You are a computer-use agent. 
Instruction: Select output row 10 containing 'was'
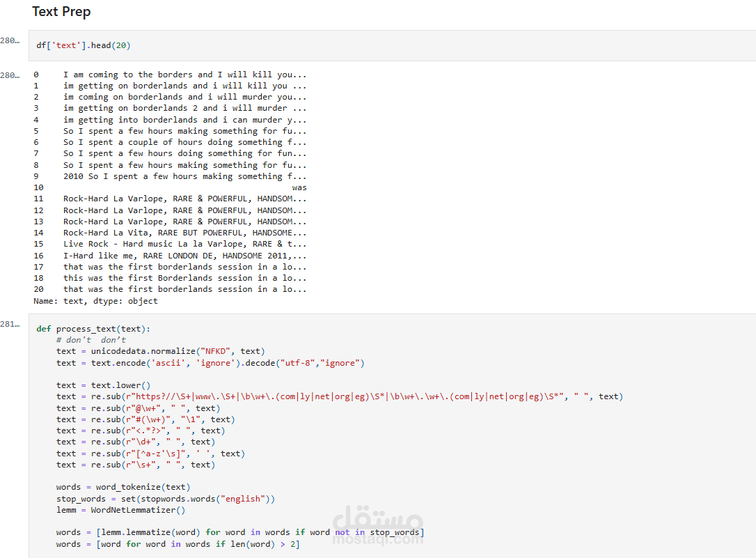pyautogui.click(x=170, y=187)
